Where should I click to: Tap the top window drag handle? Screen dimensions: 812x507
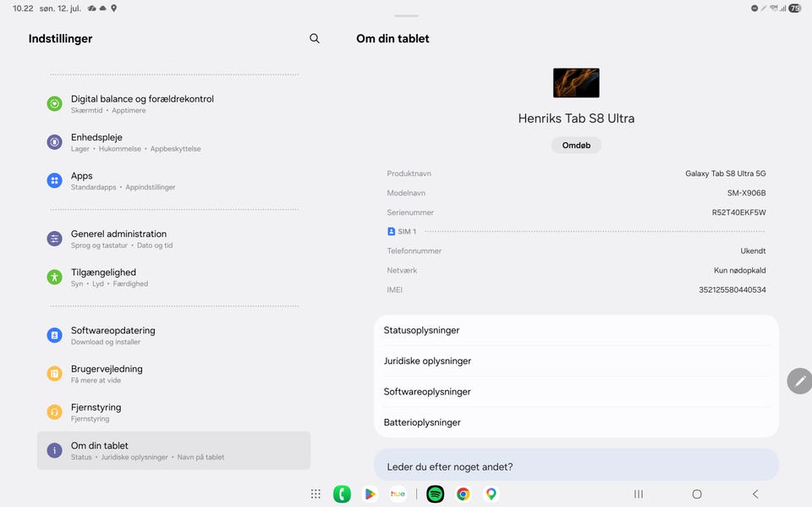click(x=406, y=16)
